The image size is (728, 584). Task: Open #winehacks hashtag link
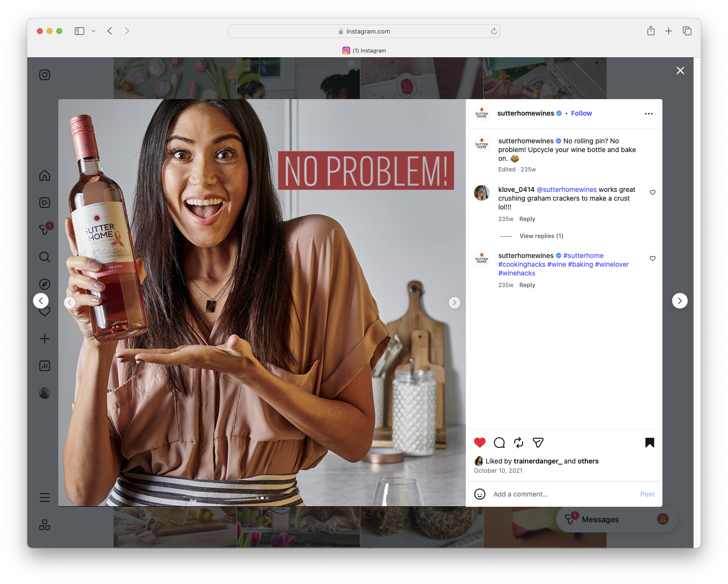pos(517,273)
